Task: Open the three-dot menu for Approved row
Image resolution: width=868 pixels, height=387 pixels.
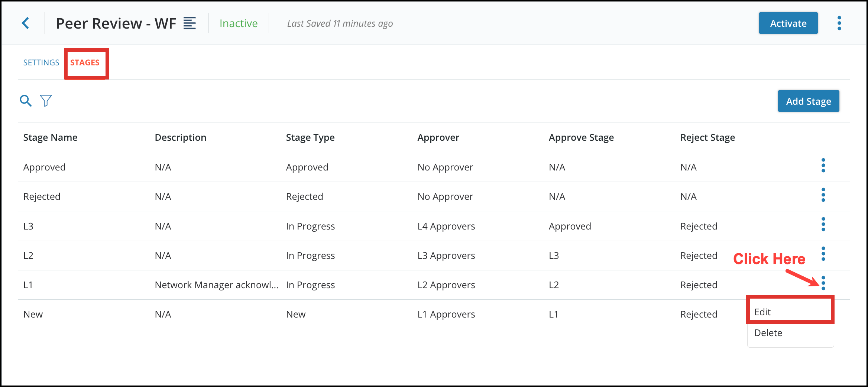Action: click(x=823, y=165)
